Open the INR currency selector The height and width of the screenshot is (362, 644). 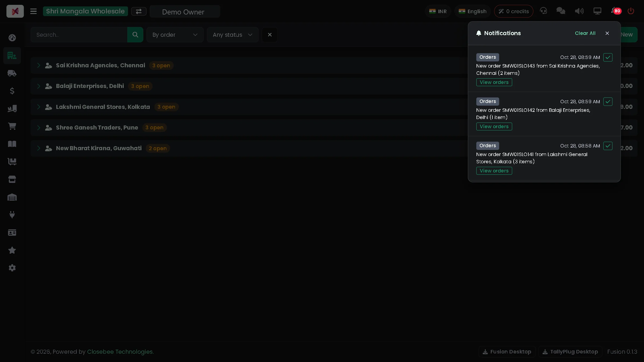[x=438, y=11]
